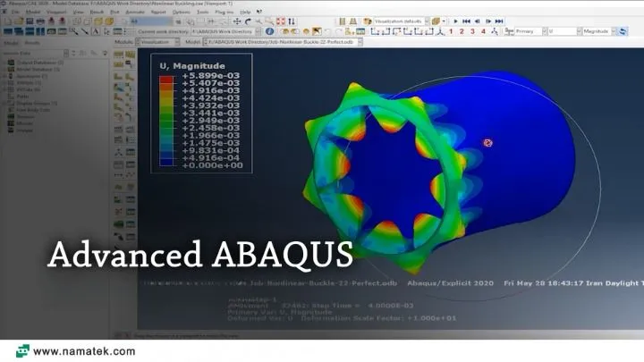Click the field output dialog icon
Screen dimensions: 644x362
(509, 31)
